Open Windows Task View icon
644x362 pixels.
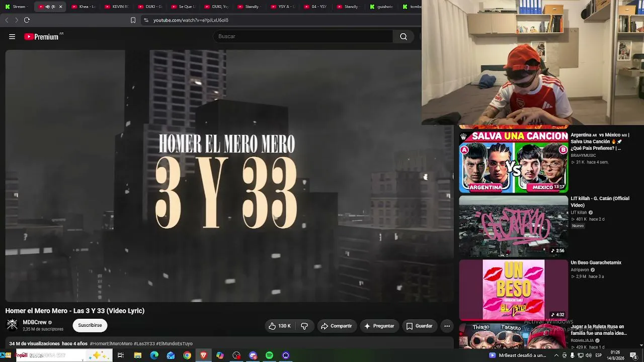[x=121, y=355]
